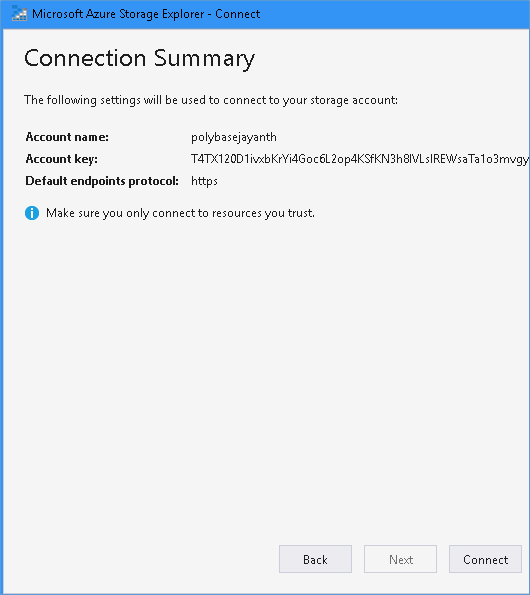Click the blue info icon beside trust warning
Screen dimensions: 530x595
click(x=32, y=213)
